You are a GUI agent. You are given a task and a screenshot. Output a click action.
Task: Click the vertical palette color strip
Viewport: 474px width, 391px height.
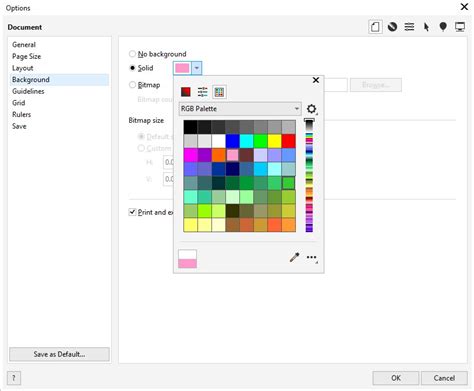pos(309,176)
